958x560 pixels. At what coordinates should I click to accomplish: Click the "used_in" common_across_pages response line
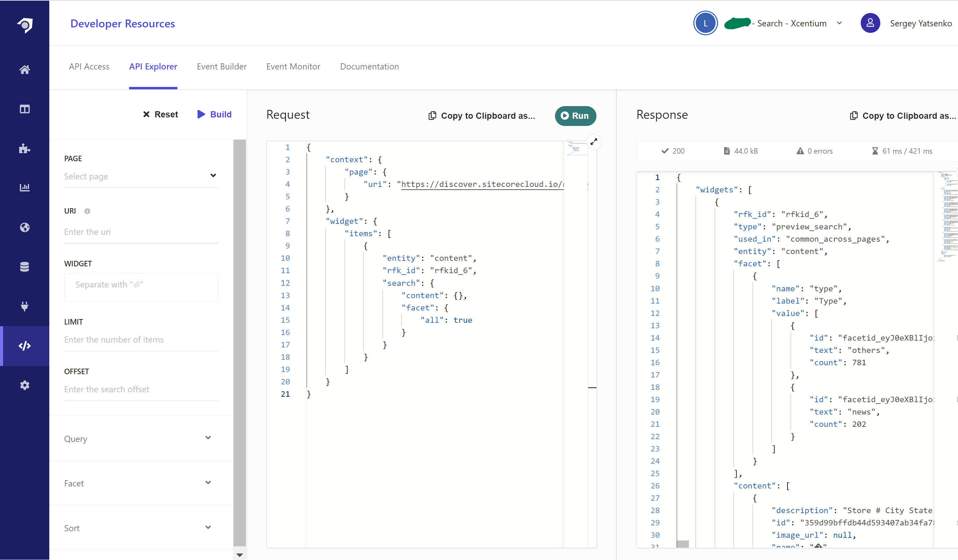(811, 239)
